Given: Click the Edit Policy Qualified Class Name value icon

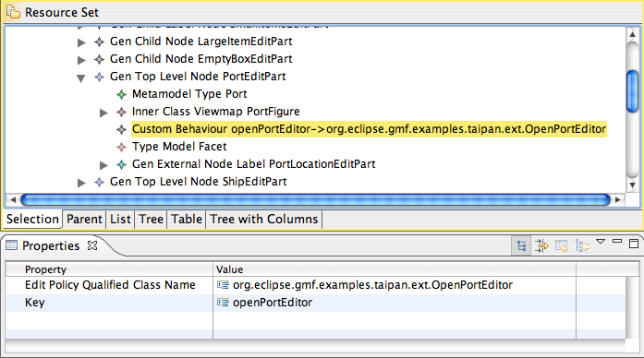Looking at the screenshot, I should 223,285.
